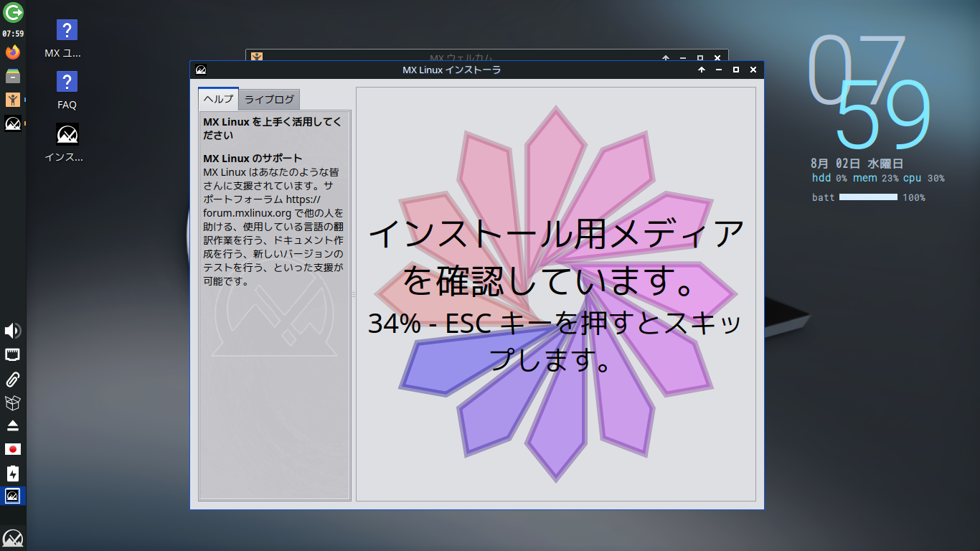Viewport: 980px width, 551px height.
Task: Switch keyboard layout via Japan flag icon
Action: click(13, 449)
